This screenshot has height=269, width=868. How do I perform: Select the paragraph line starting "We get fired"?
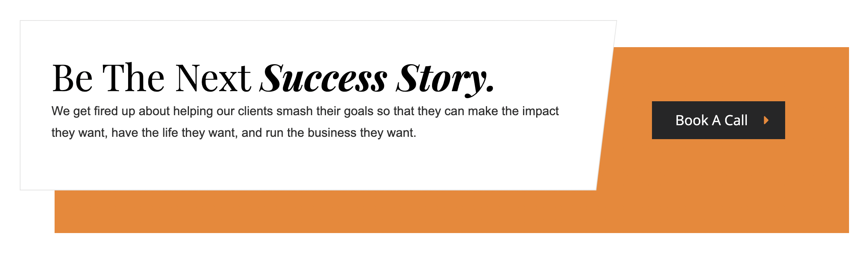coord(305,111)
